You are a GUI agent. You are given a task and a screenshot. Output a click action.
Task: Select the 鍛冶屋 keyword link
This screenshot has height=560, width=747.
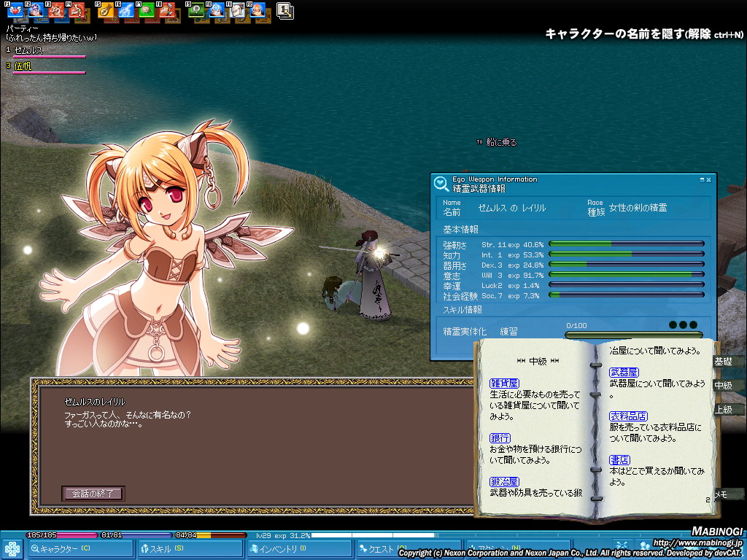[504, 482]
